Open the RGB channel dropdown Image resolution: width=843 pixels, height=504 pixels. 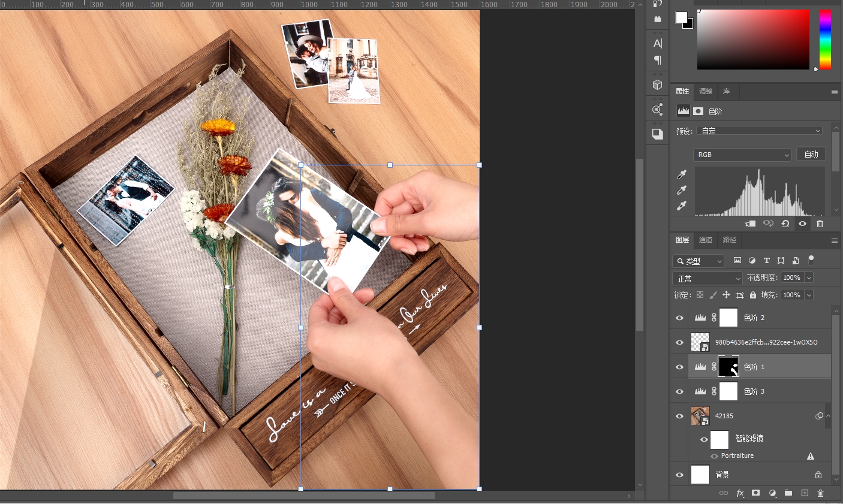coord(742,155)
